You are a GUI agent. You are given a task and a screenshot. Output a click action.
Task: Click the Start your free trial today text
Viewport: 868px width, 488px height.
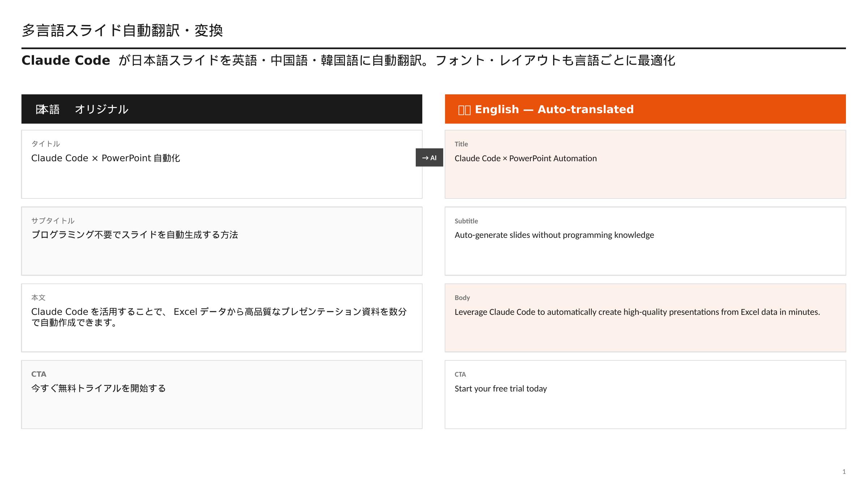point(501,389)
